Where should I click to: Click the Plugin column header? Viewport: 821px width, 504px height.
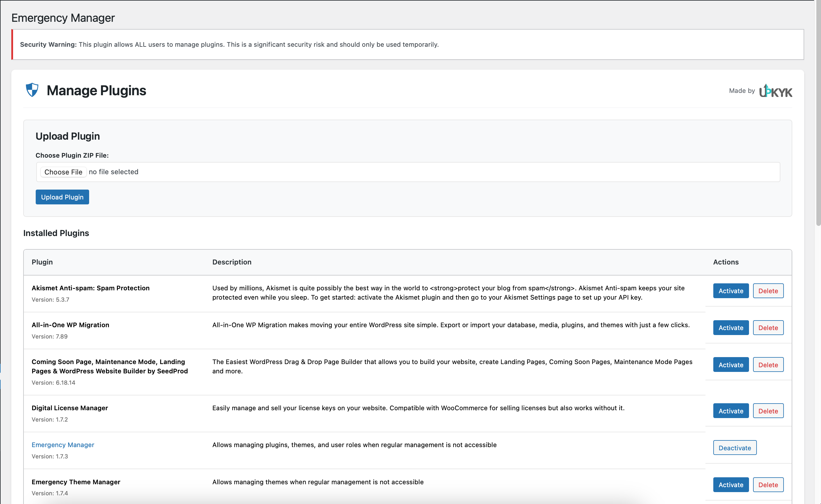(x=42, y=262)
